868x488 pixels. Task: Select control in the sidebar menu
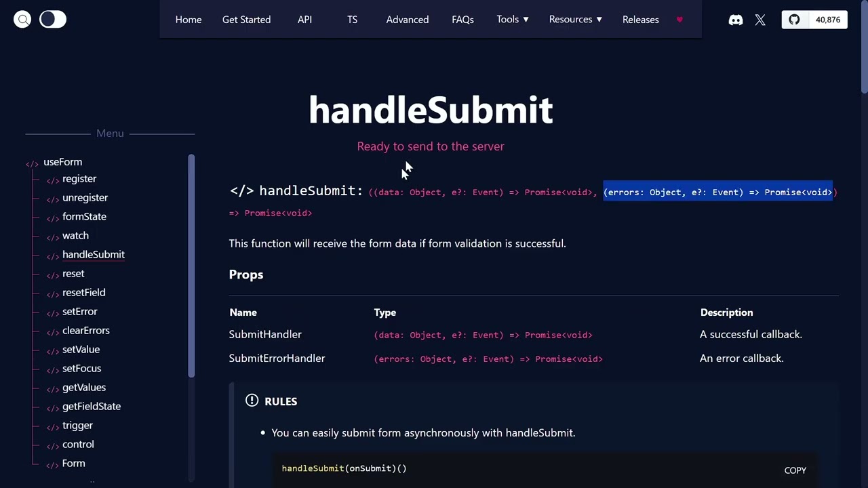(78, 445)
